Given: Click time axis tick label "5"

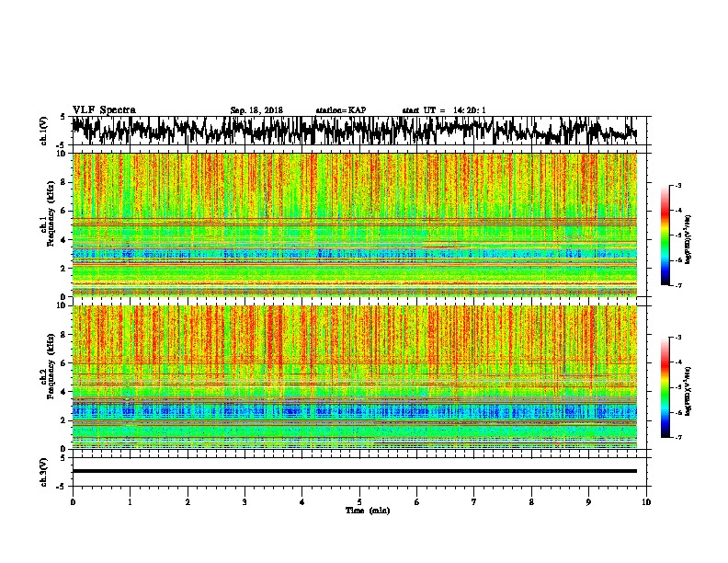Looking at the screenshot, I should point(359,502).
